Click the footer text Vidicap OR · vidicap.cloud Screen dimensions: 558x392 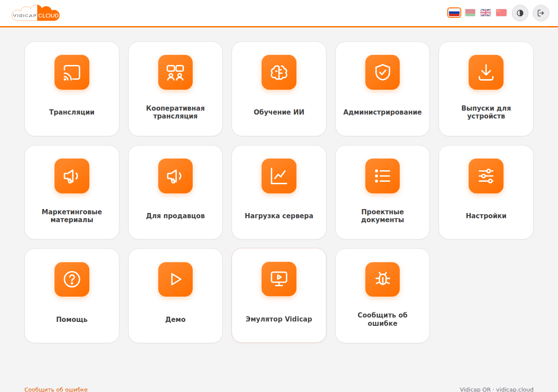point(497,389)
